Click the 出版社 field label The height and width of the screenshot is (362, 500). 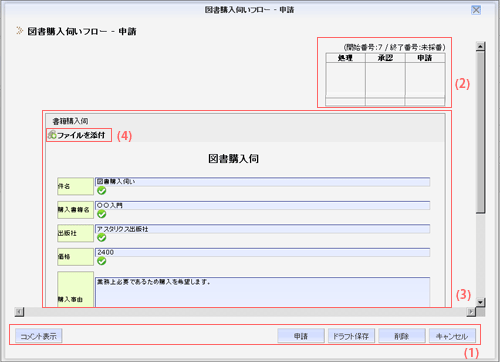click(75, 233)
